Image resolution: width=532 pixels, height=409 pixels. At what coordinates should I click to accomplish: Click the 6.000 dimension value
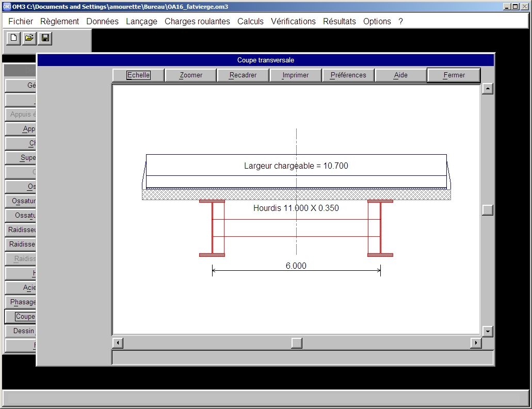click(x=296, y=266)
